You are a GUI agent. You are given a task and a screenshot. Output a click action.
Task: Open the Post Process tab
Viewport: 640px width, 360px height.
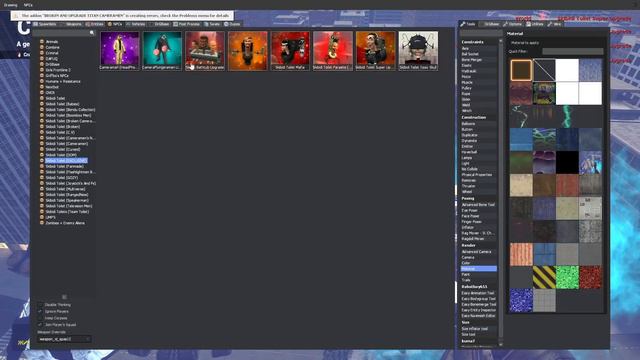pos(187,24)
